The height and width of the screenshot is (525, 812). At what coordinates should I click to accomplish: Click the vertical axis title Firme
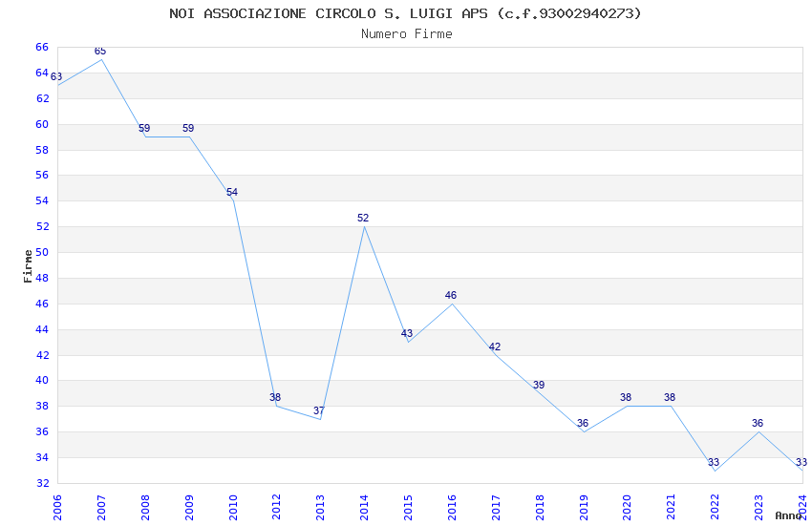point(28,266)
